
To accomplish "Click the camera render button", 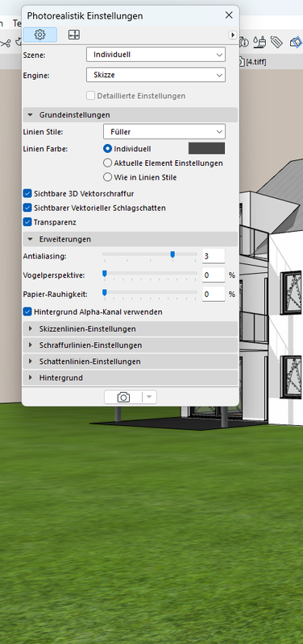I will pos(123,397).
